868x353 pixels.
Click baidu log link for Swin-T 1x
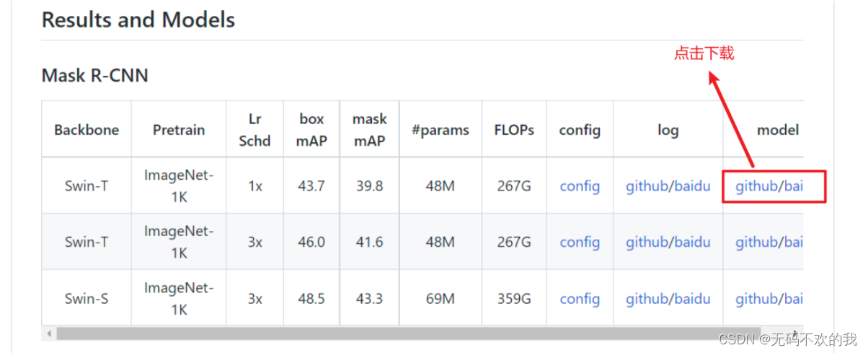pos(692,186)
